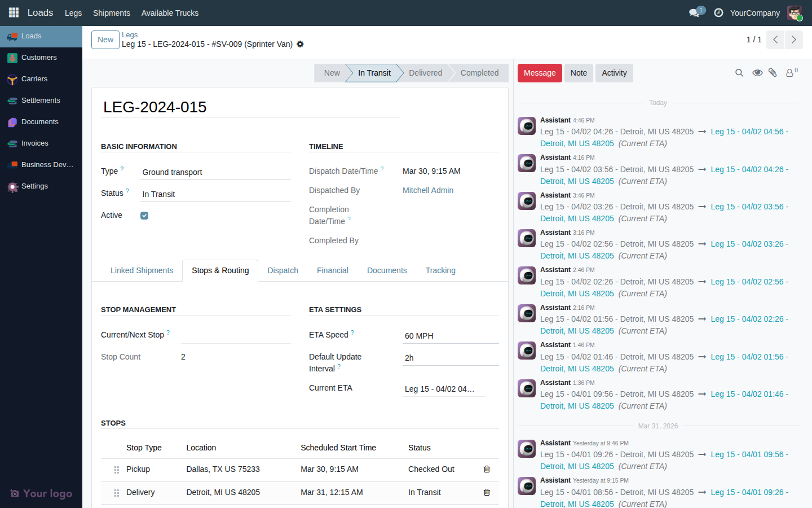Delete the Delivery stop row
The image size is (812, 508).
487,492
